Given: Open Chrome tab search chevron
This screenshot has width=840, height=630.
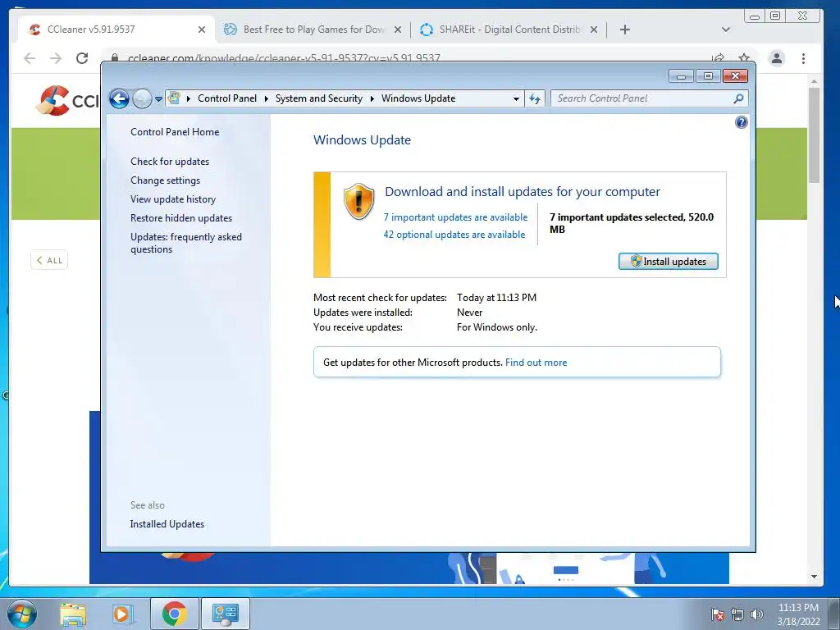Looking at the screenshot, I should pos(725,30).
